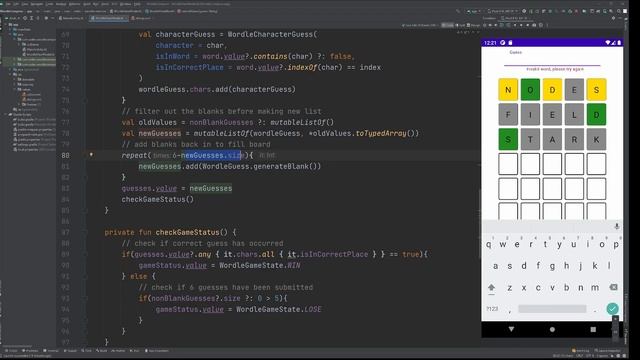Click 'WIN' in WordleGameState.WIN assignment
This screenshot has width=640, height=360.
tap(293, 265)
